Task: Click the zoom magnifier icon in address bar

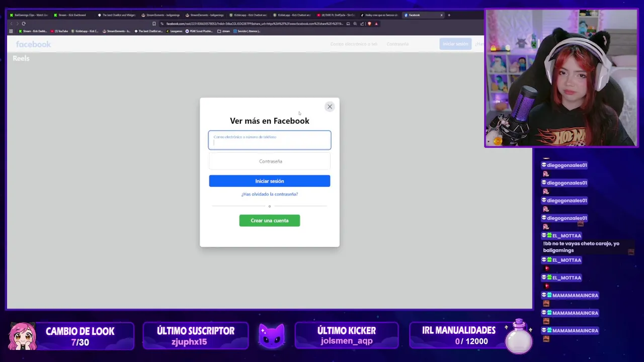Action: [355, 24]
